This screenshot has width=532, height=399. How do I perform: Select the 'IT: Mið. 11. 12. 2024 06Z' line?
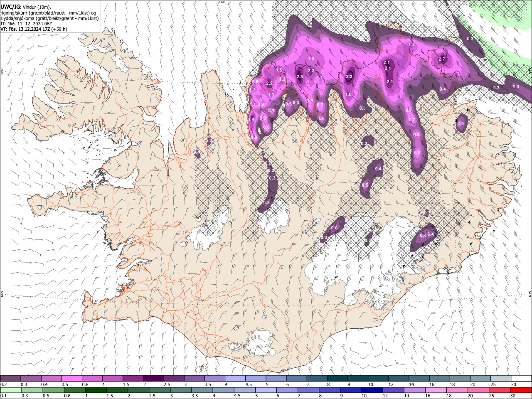(26, 24)
